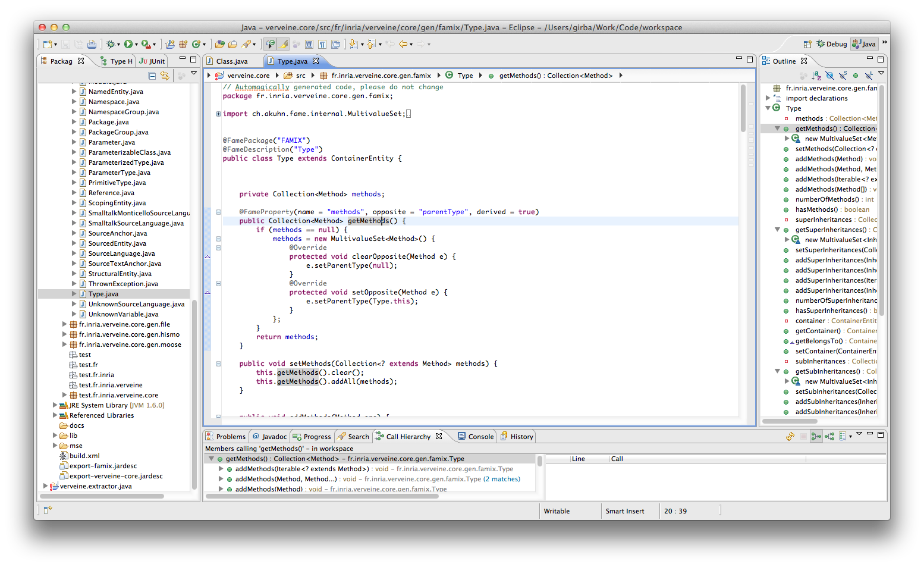Open the Outline view menu triangle
This screenshot has height=567, width=924.
coord(881,73)
